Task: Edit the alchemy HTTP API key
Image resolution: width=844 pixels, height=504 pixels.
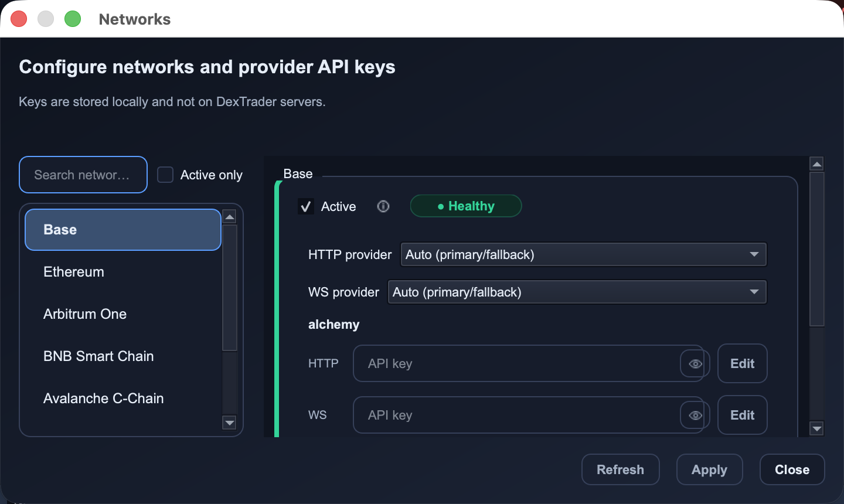Action: [x=742, y=363]
